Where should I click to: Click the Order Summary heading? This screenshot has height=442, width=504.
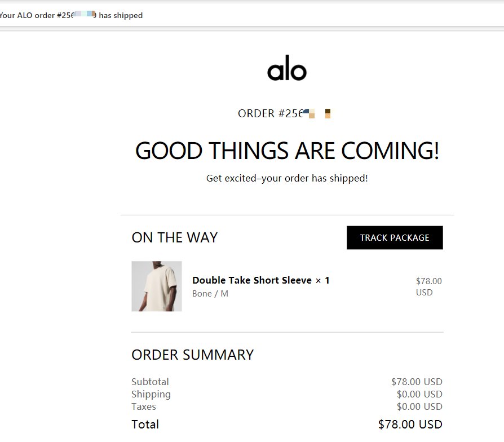[192, 355]
